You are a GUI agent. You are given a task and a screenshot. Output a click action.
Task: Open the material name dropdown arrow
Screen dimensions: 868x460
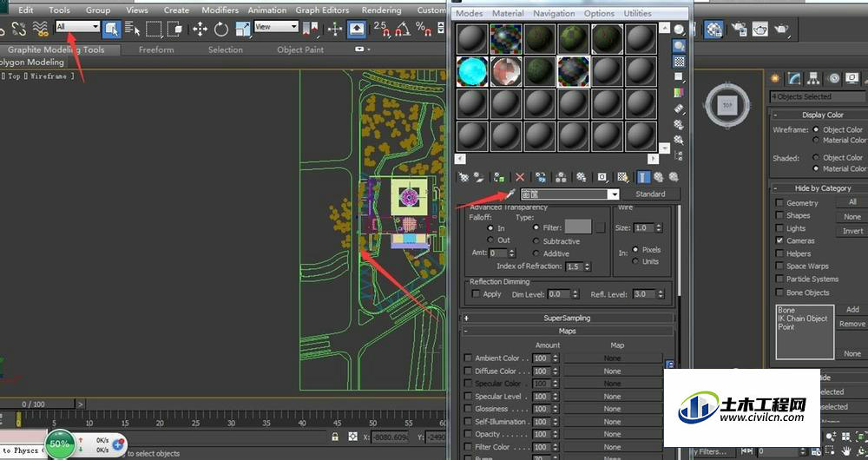tap(614, 194)
